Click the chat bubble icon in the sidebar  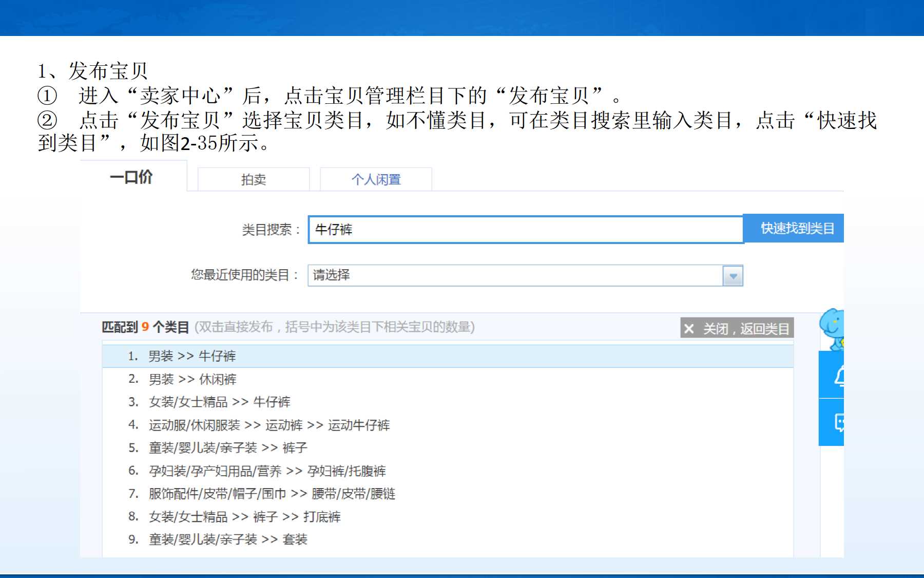[x=839, y=422]
